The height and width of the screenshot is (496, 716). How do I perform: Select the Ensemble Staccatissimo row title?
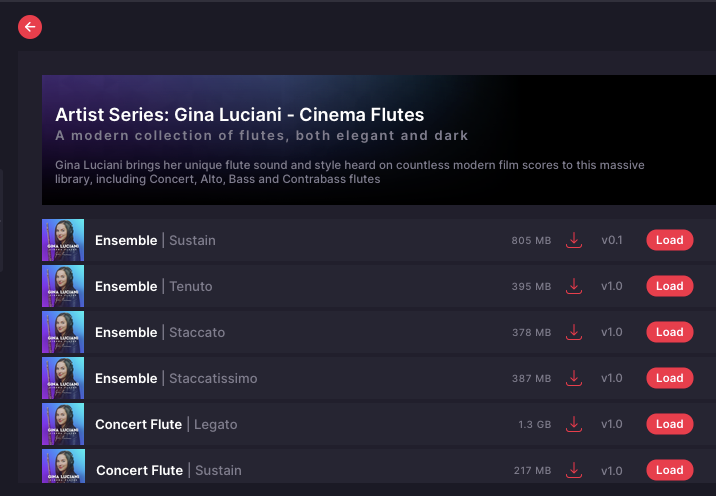(x=176, y=378)
